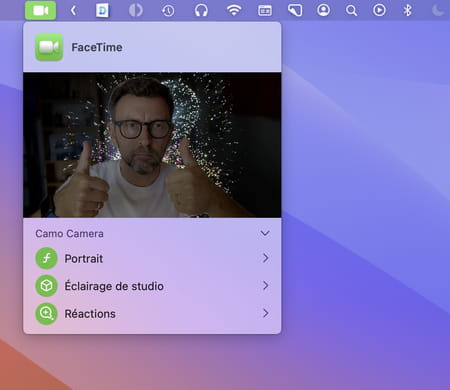The image size is (450, 390).
Task: Open the Bluetooth menu bar icon
Action: (407, 10)
